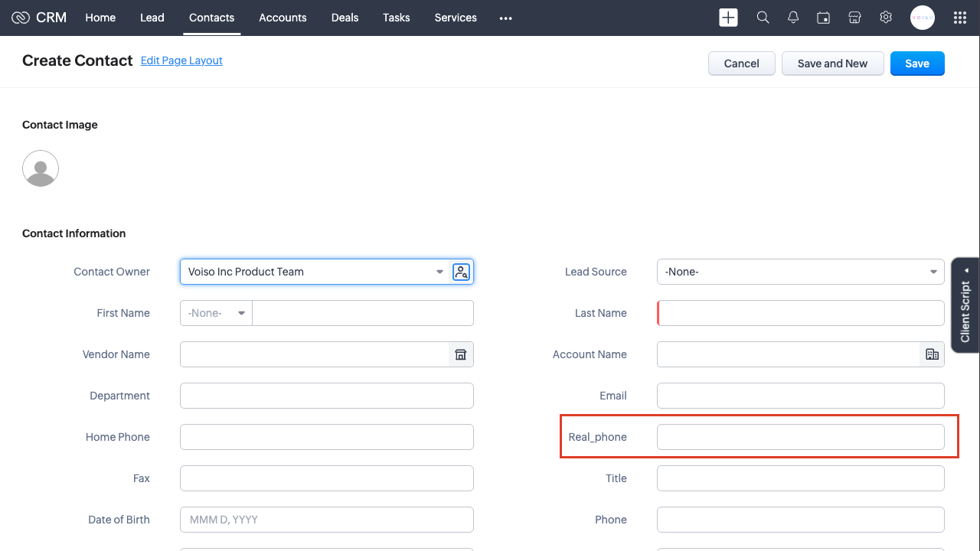View notifications via the bell icon

pos(792,17)
